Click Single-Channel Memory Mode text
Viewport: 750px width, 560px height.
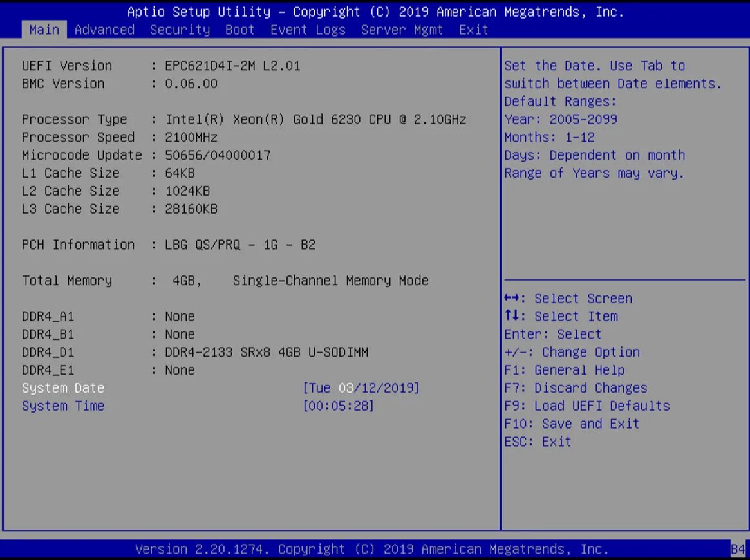point(330,281)
